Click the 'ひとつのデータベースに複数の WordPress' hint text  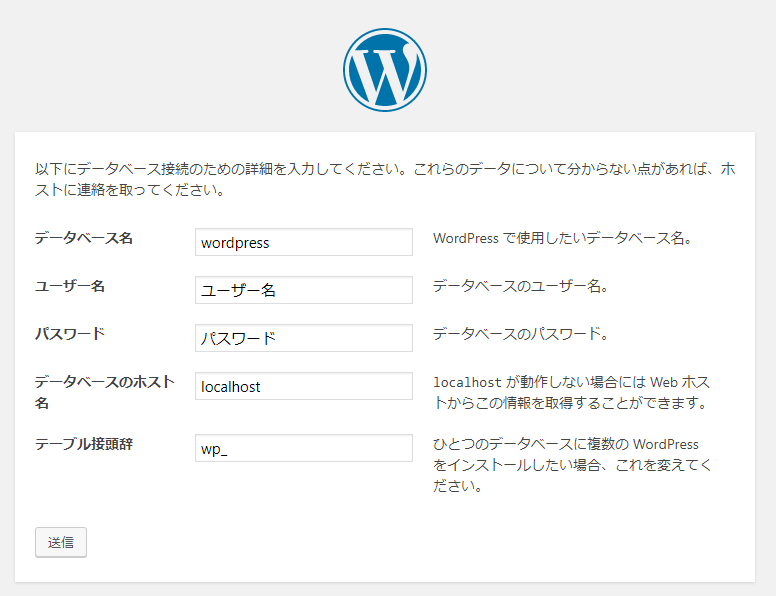(572, 465)
